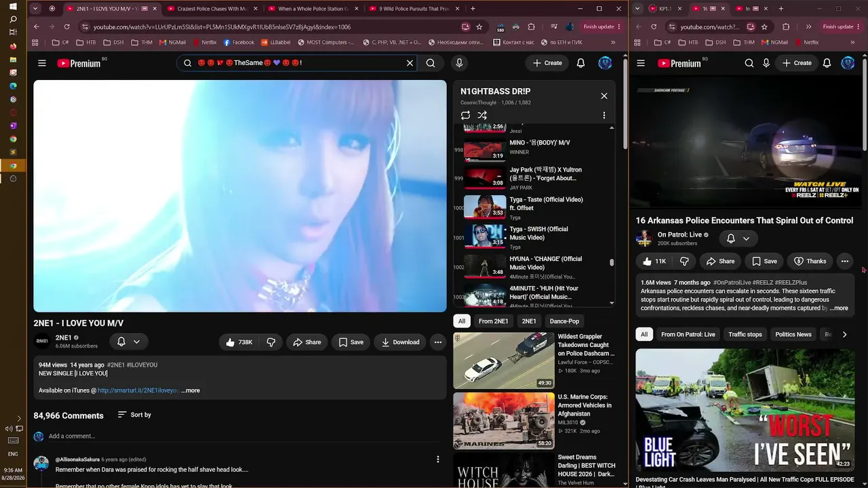868x488 pixels.
Task: Open the Windows Start menu
Action: [x=13, y=6]
